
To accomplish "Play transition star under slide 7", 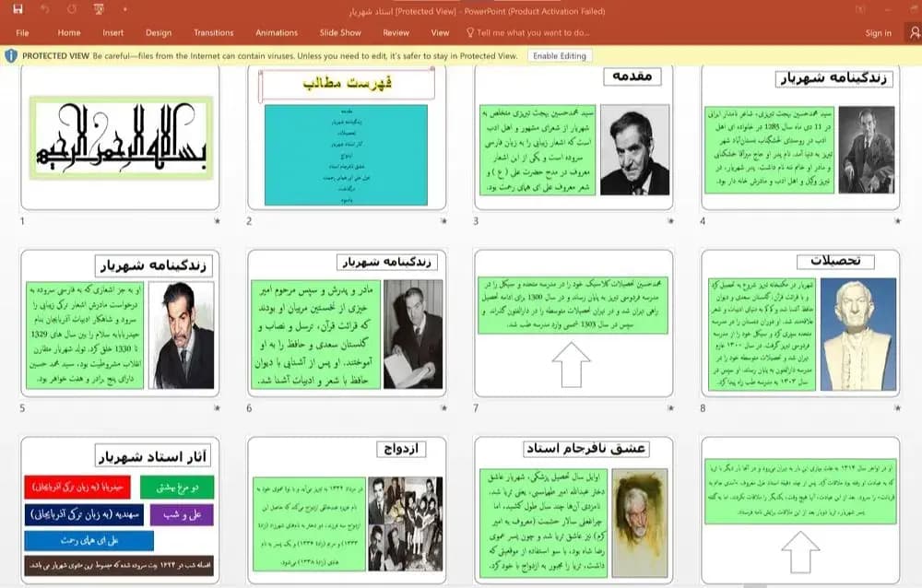I will pyautogui.click(x=670, y=408).
